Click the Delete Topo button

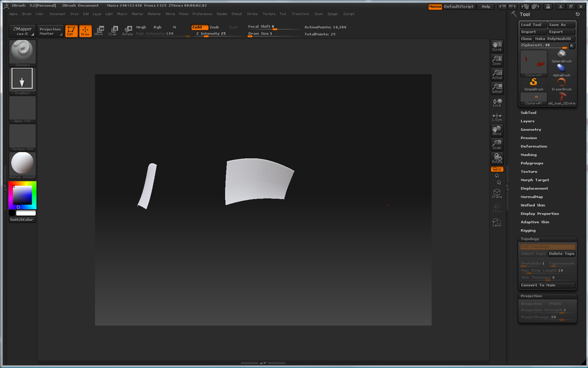tap(562, 254)
